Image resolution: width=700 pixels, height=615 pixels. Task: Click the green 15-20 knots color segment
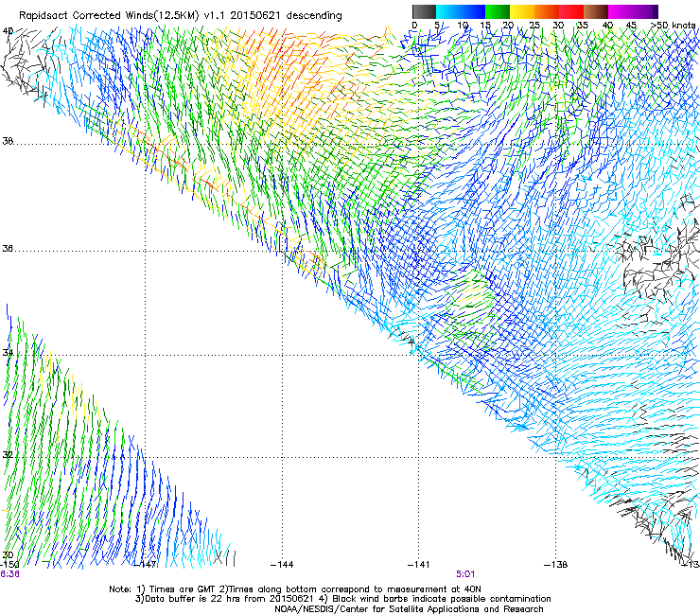click(498, 11)
